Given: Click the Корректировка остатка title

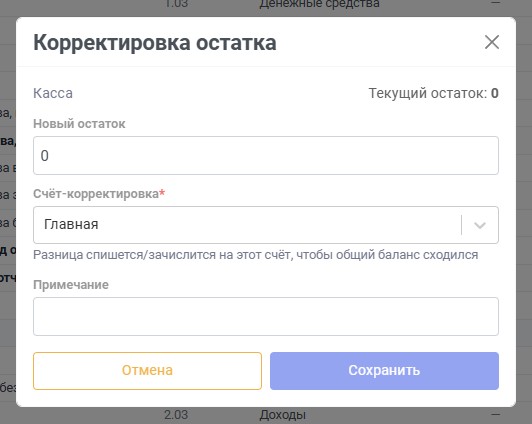Looking at the screenshot, I should coord(155,43).
